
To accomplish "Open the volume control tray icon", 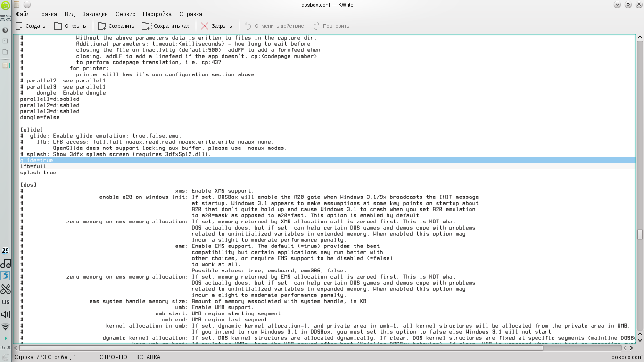I will point(6,314).
